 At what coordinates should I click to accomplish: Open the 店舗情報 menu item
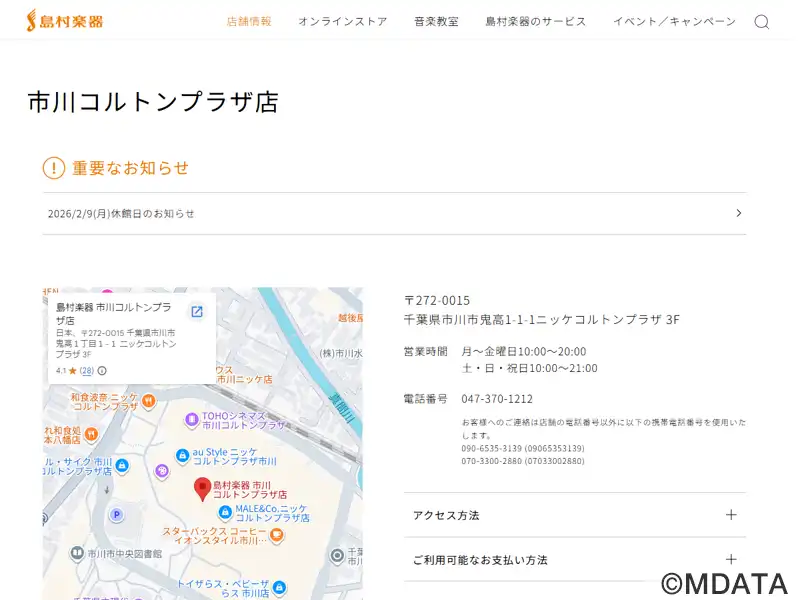point(249,22)
